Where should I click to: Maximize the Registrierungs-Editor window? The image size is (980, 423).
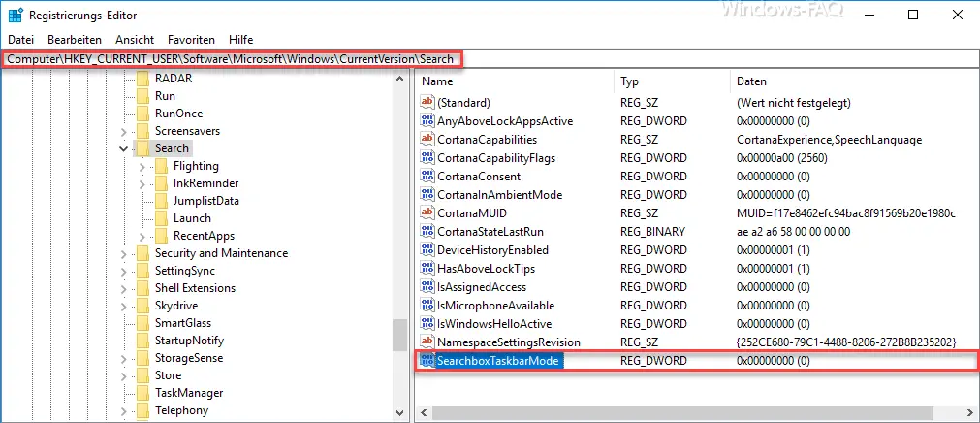coord(913,15)
